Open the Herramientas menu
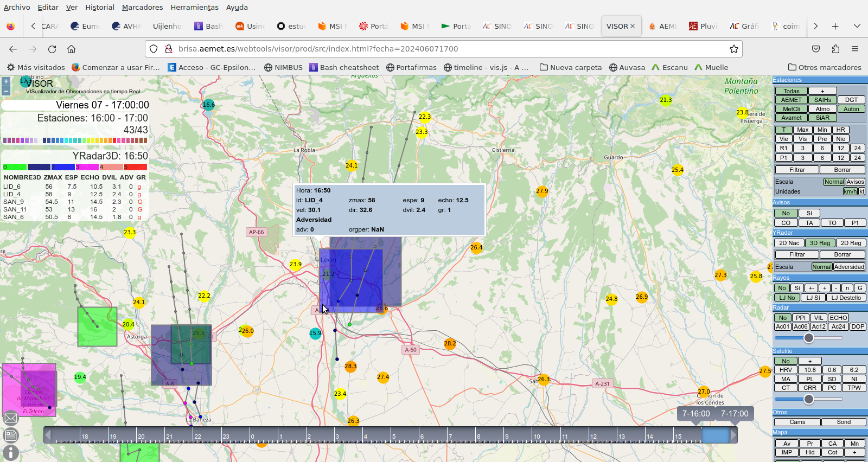This screenshot has width=868, height=462. [x=194, y=7]
